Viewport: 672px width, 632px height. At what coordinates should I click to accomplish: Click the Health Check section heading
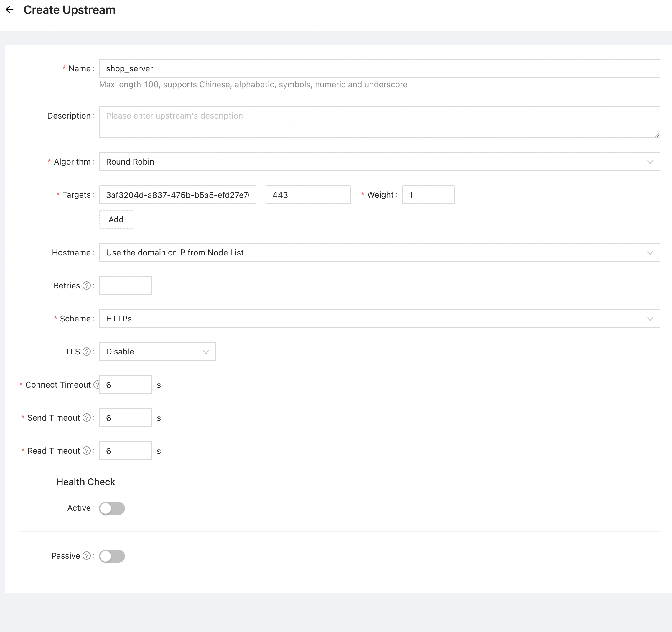(85, 482)
